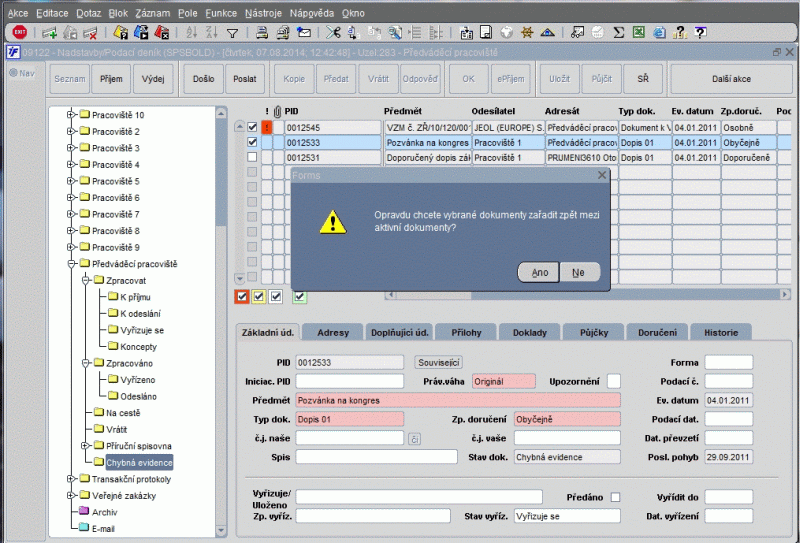The height and width of the screenshot is (543, 800).
Task: Expand the Příruční spisovna tree node
Action: [x=85, y=446]
